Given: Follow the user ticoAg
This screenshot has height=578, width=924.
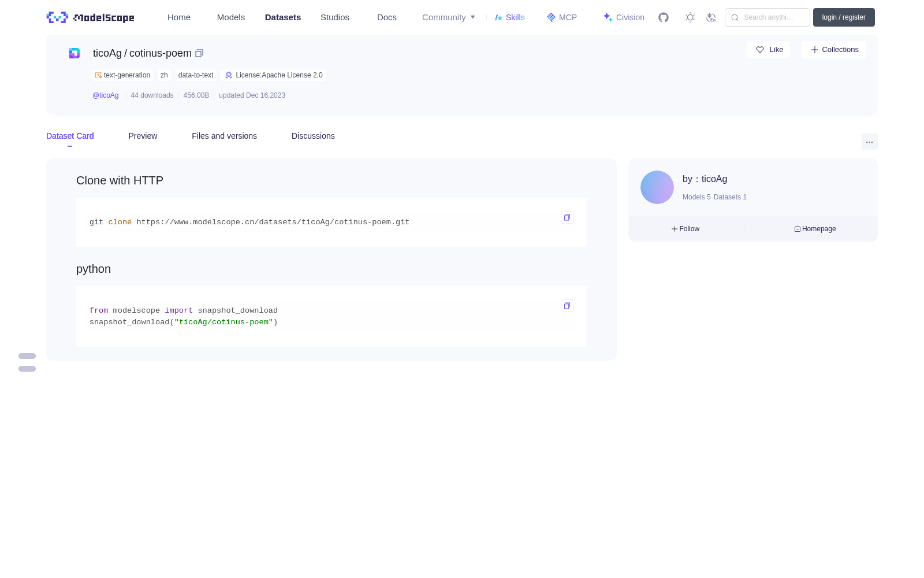Looking at the screenshot, I should (685, 229).
